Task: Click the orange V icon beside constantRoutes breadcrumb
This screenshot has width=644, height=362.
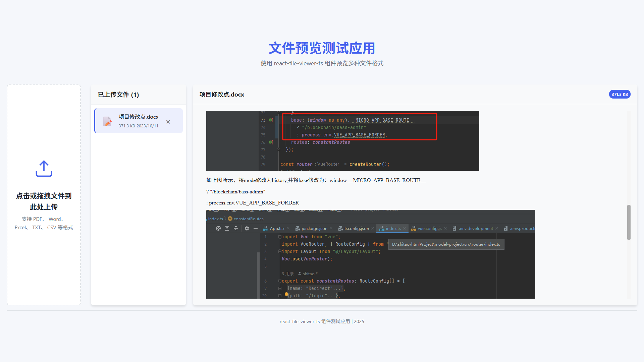Action: [x=230, y=219]
